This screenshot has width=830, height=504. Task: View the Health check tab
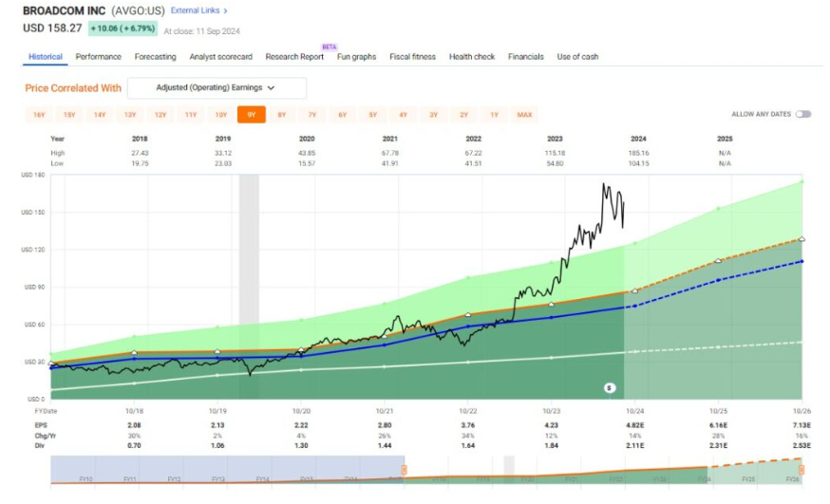click(472, 57)
